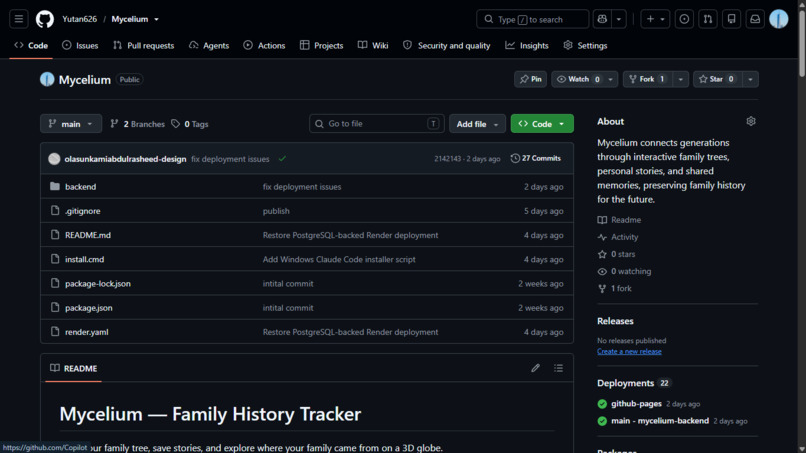Toggle Watch for this repository
This screenshot has height=453, width=806.
(x=578, y=79)
